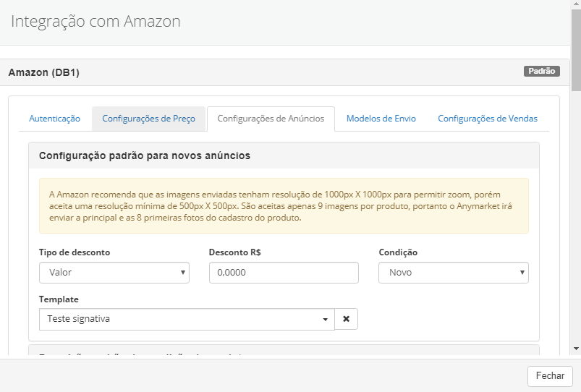This screenshot has width=581, height=392.
Task: Click the Desconto R$ input field
Action: click(284, 273)
